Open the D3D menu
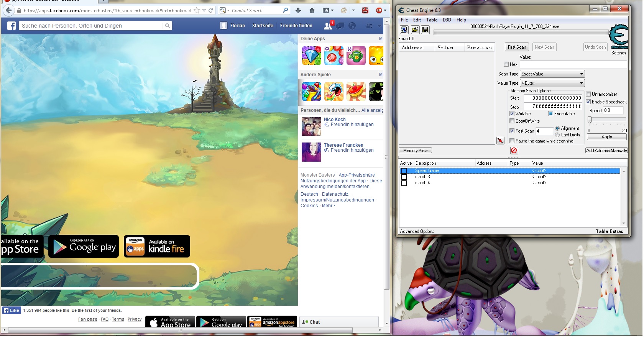The image size is (644, 362). click(x=447, y=20)
